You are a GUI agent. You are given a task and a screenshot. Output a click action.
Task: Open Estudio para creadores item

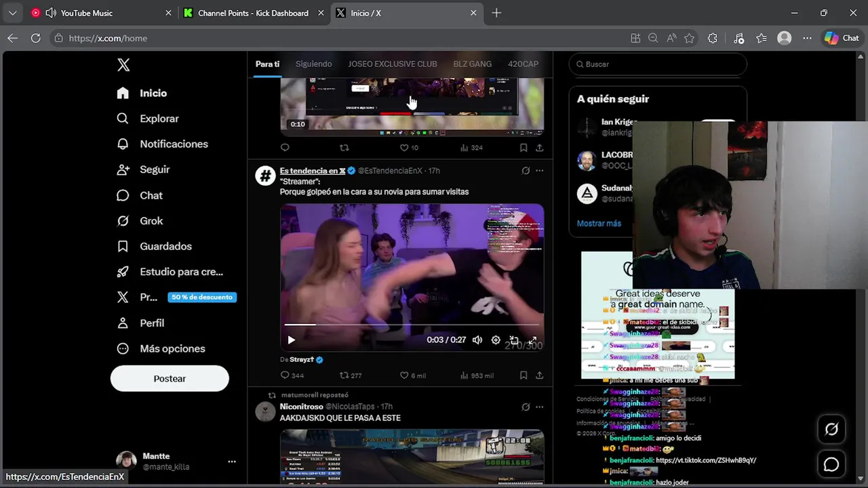pyautogui.click(x=169, y=272)
